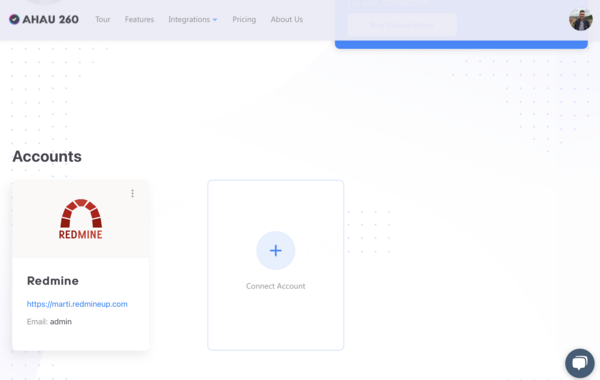Select the Redmine account title
This screenshot has width=600, height=380.
point(53,281)
